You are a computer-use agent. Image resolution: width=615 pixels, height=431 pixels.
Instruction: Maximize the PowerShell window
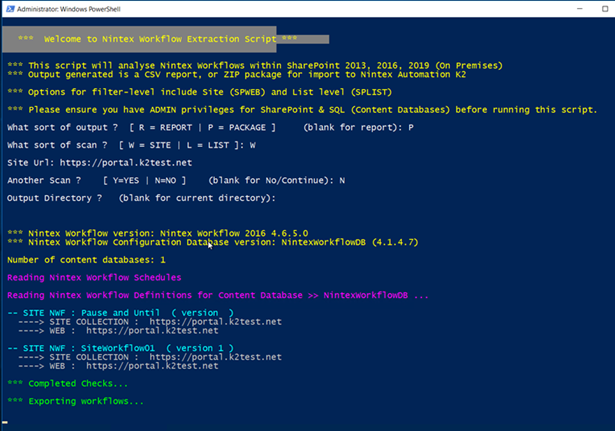point(605,9)
